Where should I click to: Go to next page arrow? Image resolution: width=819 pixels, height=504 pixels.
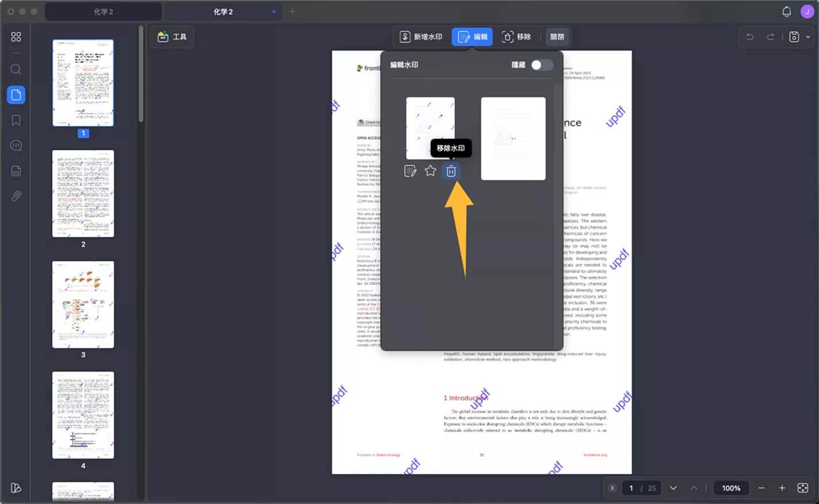[x=673, y=488]
